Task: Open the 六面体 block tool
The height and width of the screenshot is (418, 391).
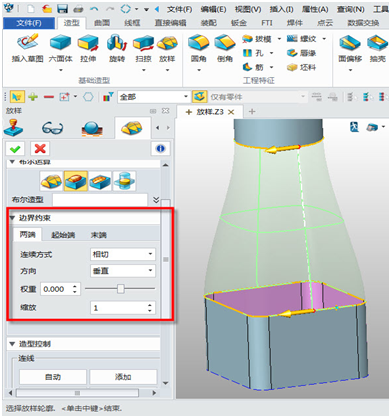Action: click(60, 50)
